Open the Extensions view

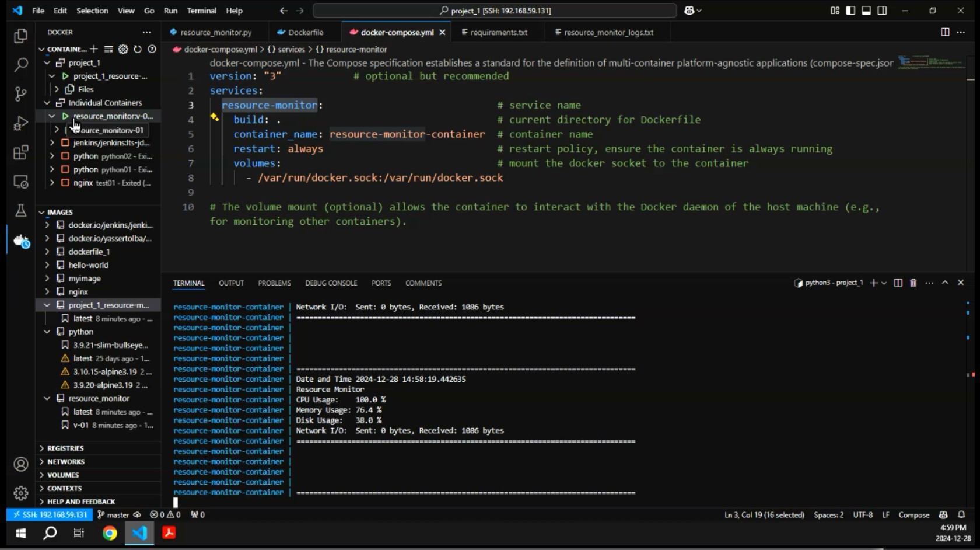pos(21,152)
